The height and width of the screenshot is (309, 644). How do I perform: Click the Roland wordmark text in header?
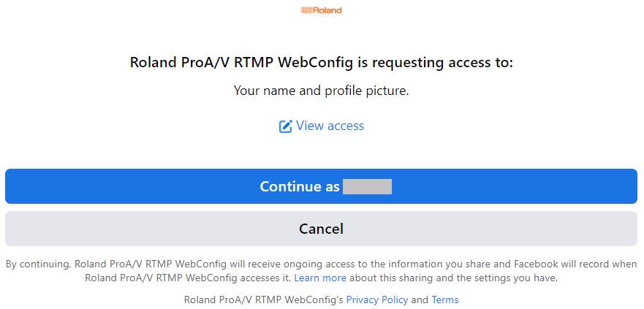(x=327, y=10)
